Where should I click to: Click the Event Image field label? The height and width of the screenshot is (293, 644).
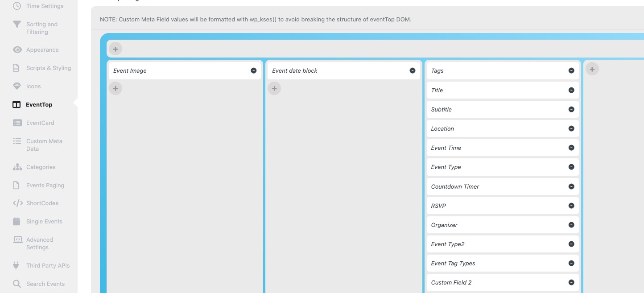coord(130,70)
